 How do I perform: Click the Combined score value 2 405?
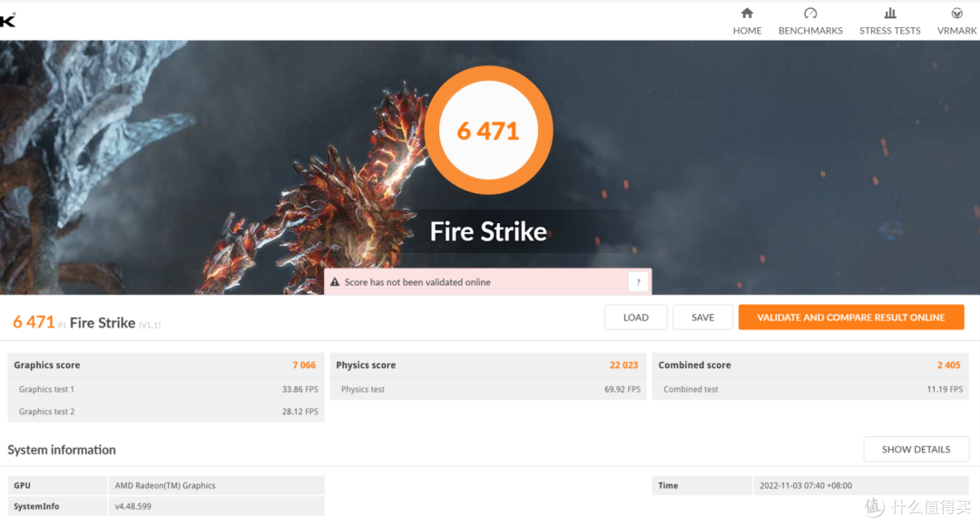point(948,365)
